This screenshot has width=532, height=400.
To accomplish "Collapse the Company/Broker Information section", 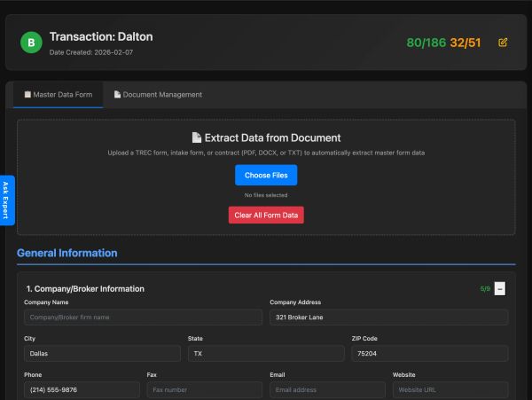I will pyautogui.click(x=499, y=289).
